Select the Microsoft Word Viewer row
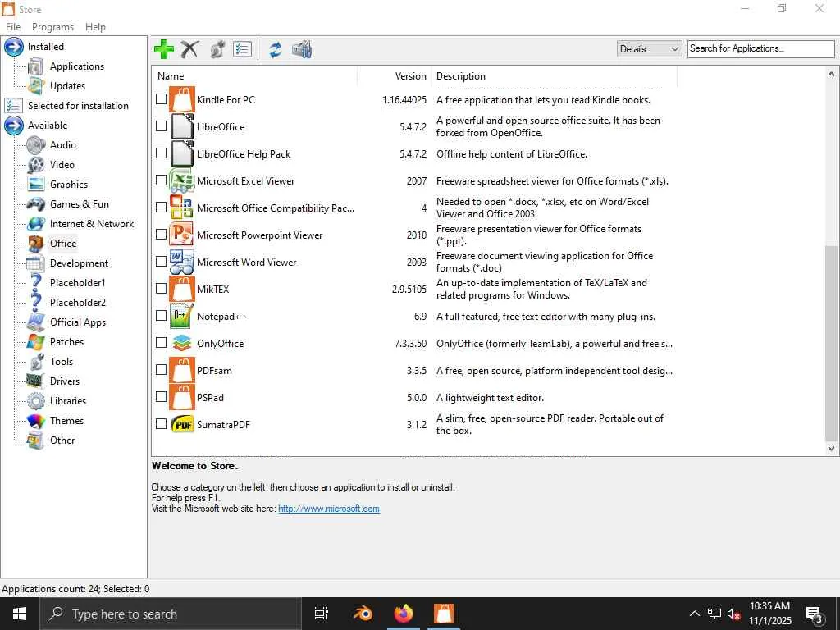This screenshot has height=630, width=840. 415,262
